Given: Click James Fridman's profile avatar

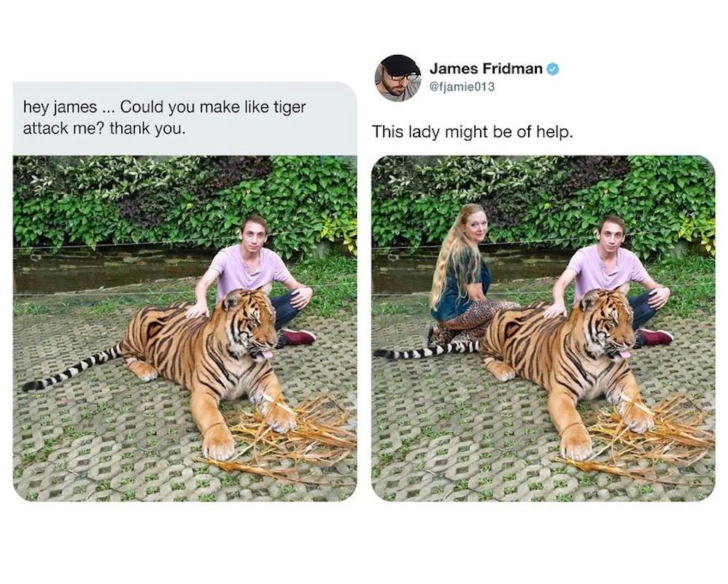Looking at the screenshot, I should pyautogui.click(x=398, y=77).
